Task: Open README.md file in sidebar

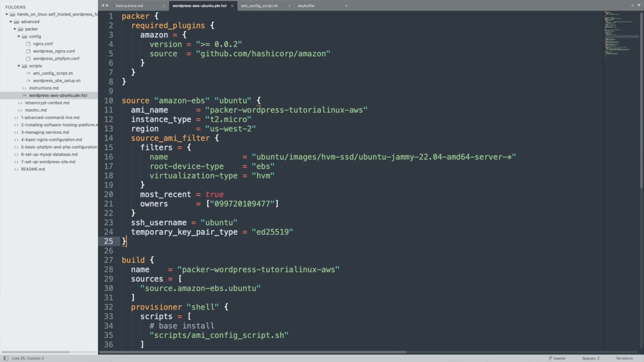Action: pyautogui.click(x=33, y=169)
